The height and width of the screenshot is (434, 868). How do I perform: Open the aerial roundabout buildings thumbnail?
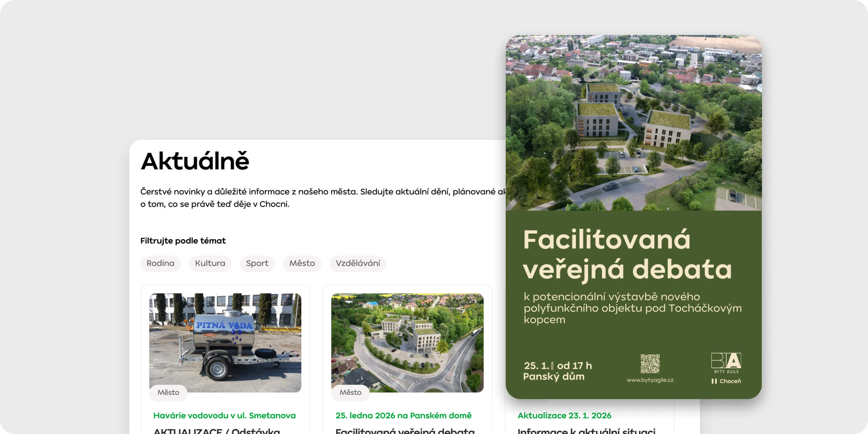(x=407, y=340)
